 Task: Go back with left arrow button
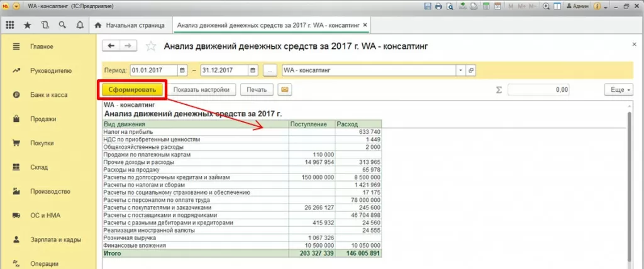pos(111,46)
